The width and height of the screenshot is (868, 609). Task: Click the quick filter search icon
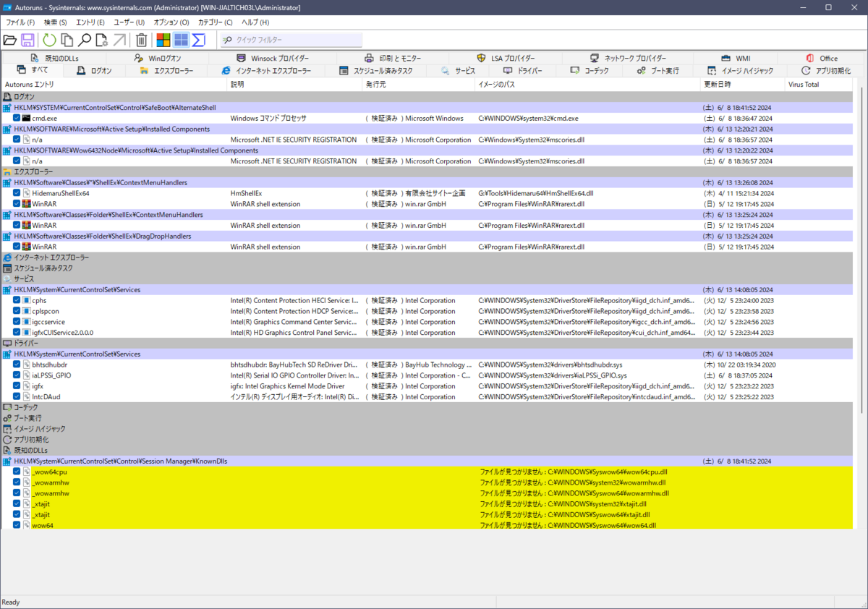coord(228,41)
